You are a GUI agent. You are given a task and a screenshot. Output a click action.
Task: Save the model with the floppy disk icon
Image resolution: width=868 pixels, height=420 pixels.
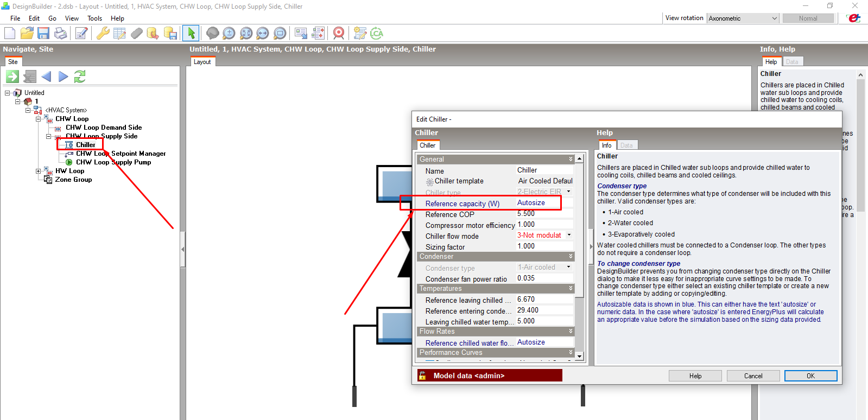point(43,33)
